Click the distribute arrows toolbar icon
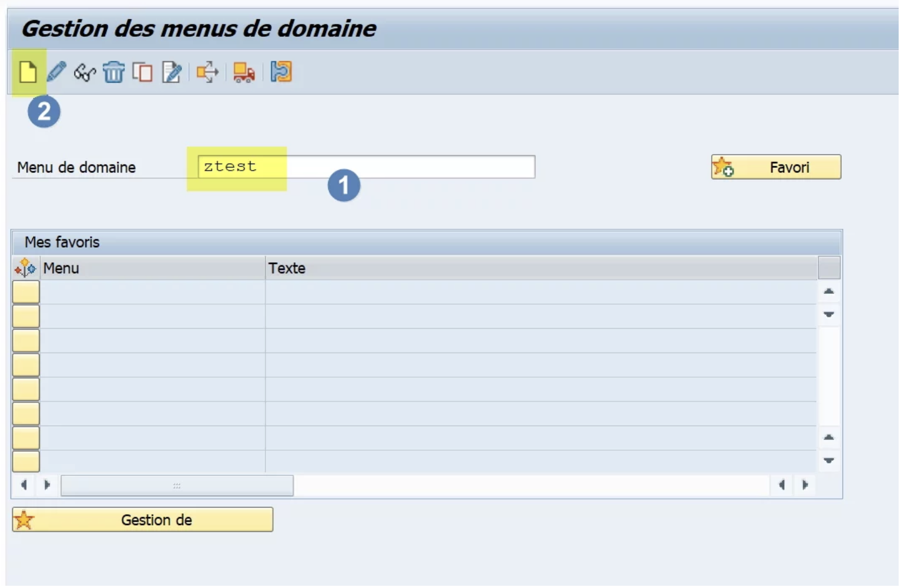The height and width of the screenshot is (588, 902). (207, 73)
